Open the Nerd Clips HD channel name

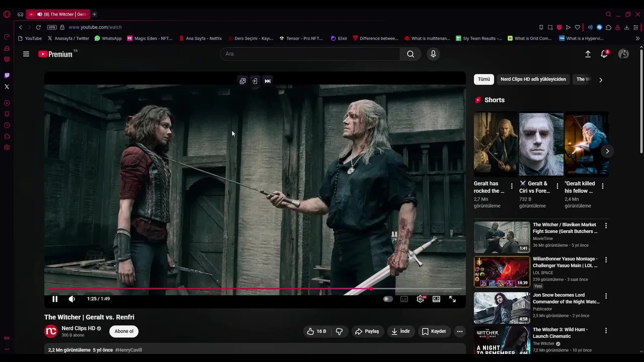coord(78,328)
